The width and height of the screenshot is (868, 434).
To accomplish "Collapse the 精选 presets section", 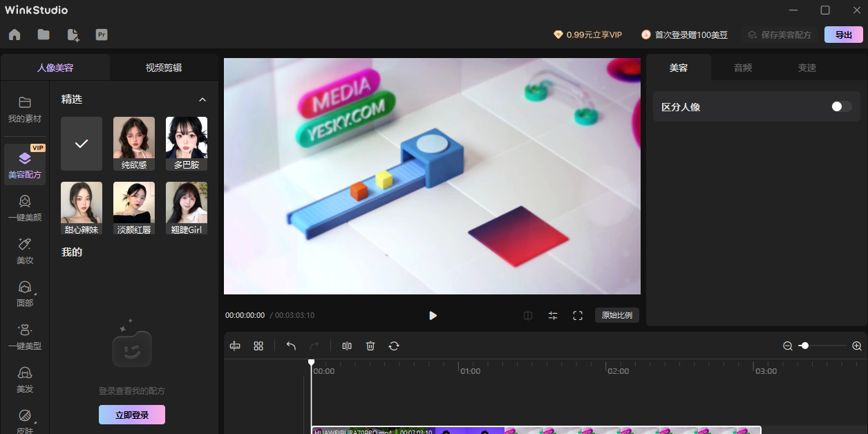I will point(202,100).
